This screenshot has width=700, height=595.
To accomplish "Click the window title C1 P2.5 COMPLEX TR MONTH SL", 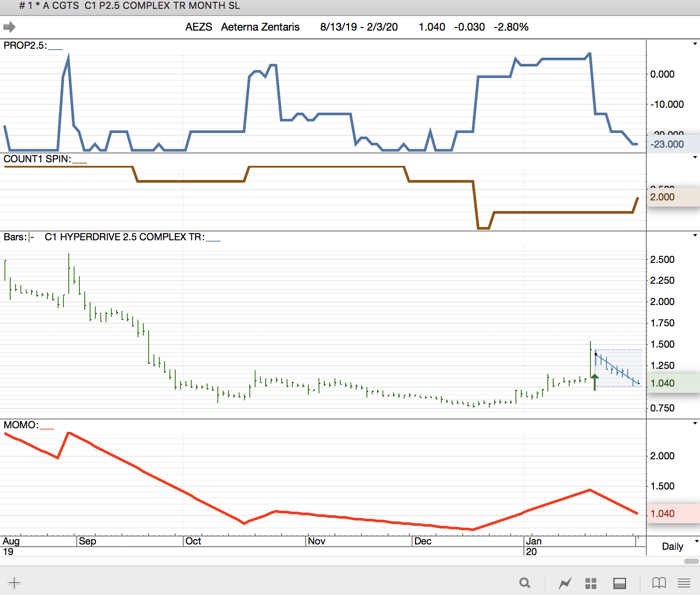I will click(162, 6).
